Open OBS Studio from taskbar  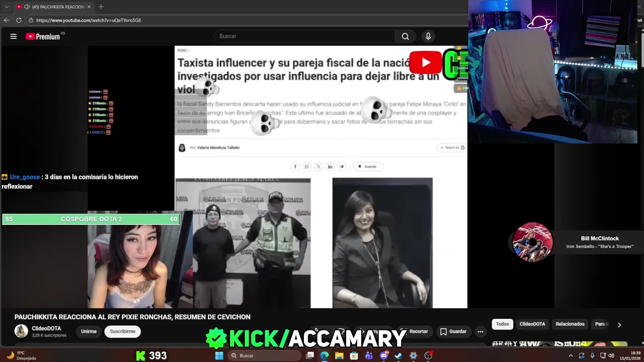(x=428, y=355)
